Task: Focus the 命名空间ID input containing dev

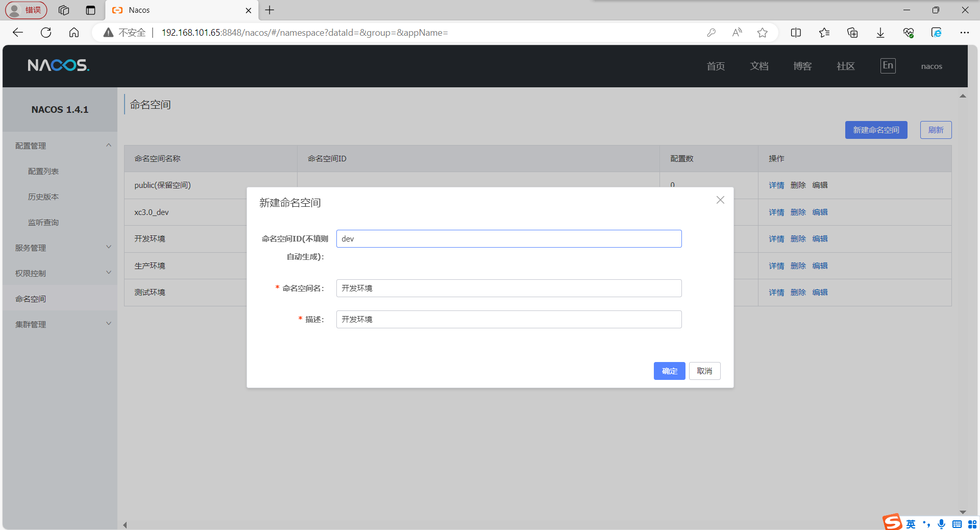Action: [509, 239]
